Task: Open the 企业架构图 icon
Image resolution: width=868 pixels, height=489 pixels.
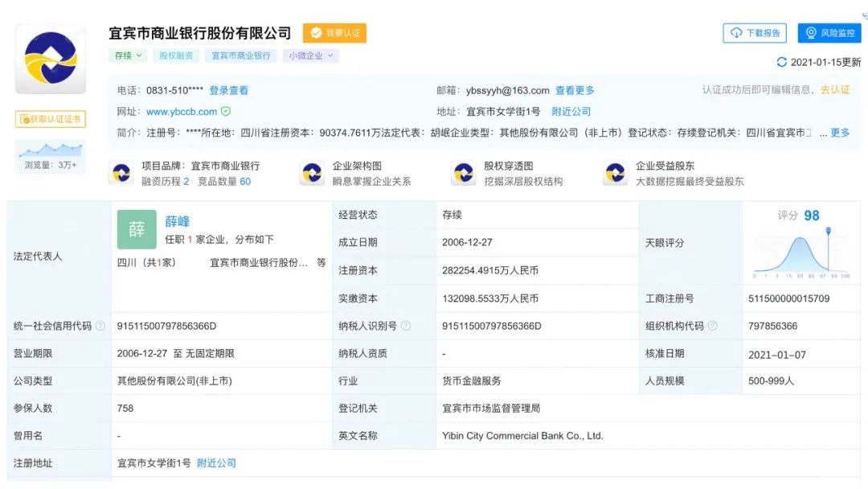Action: click(x=312, y=173)
